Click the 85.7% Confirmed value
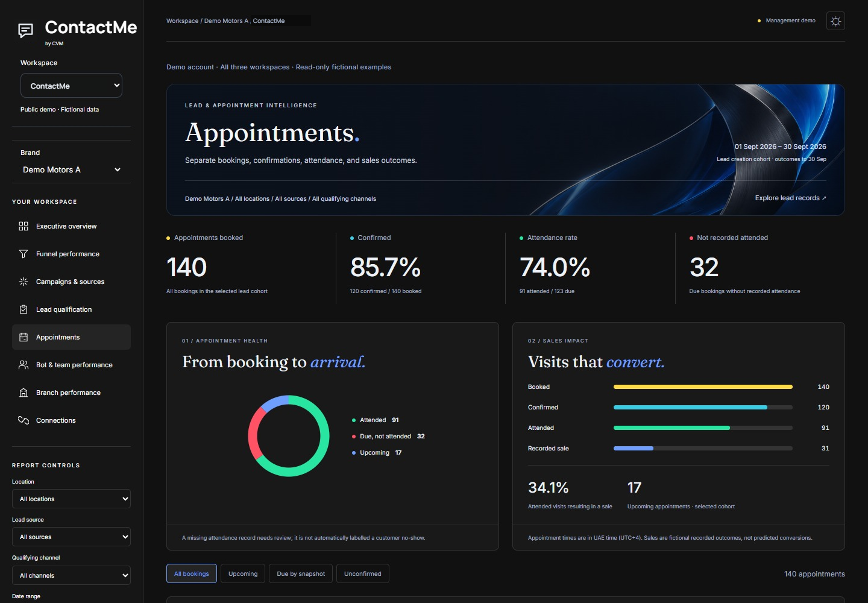The image size is (868, 603). (x=386, y=267)
